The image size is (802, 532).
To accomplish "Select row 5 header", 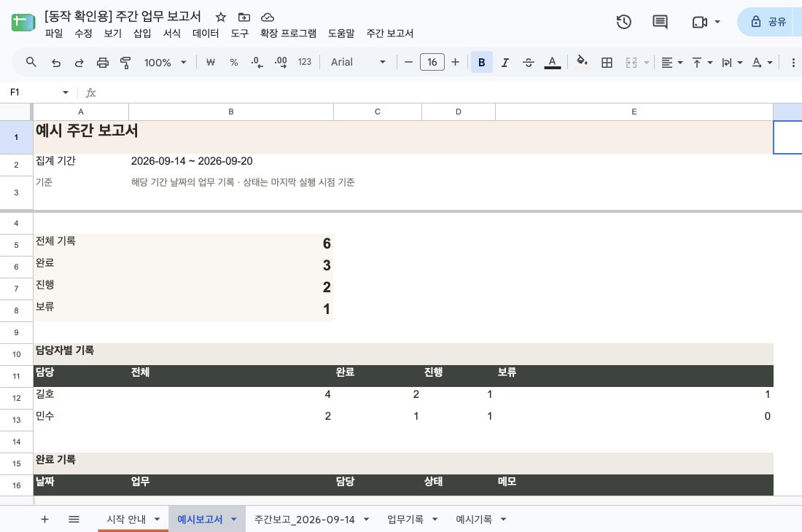I will 16,246.
